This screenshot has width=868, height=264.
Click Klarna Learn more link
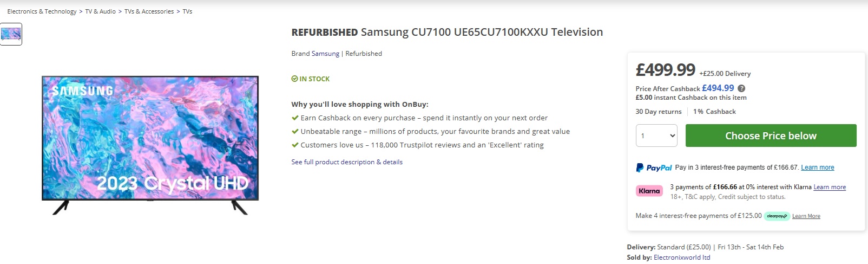[x=829, y=187]
